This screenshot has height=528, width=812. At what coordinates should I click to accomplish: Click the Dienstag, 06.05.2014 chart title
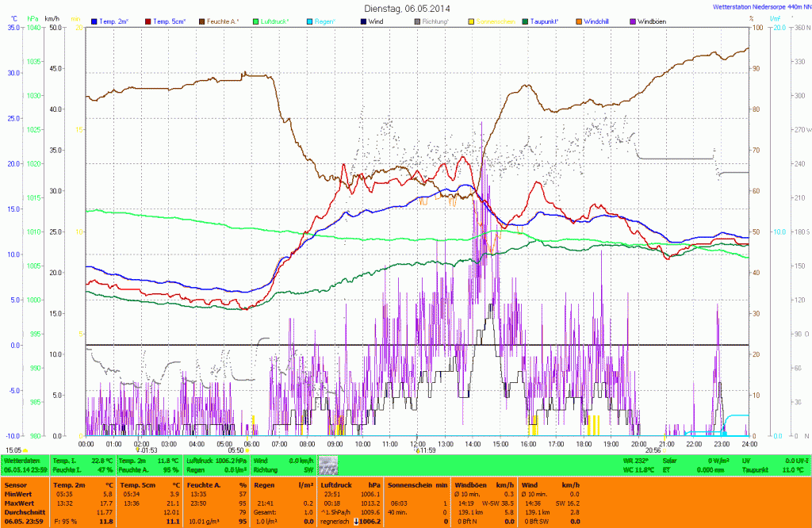coord(405,8)
